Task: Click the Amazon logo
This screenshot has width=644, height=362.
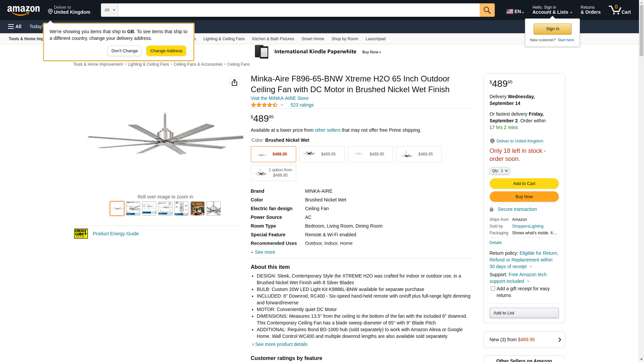Action: coord(23,10)
